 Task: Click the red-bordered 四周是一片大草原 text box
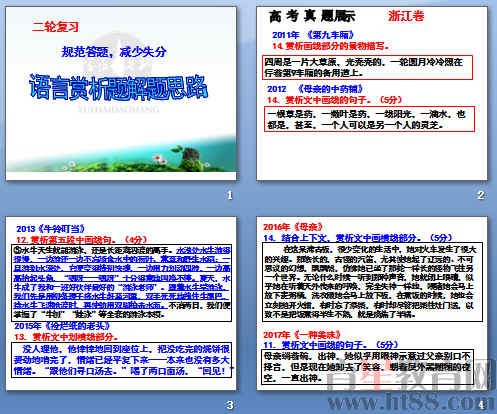click(368, 67)
